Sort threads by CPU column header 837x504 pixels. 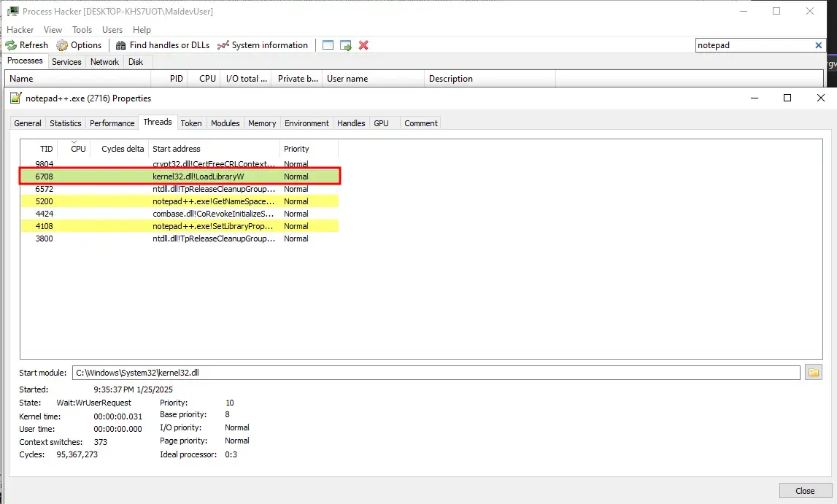(x=78, y=149)
